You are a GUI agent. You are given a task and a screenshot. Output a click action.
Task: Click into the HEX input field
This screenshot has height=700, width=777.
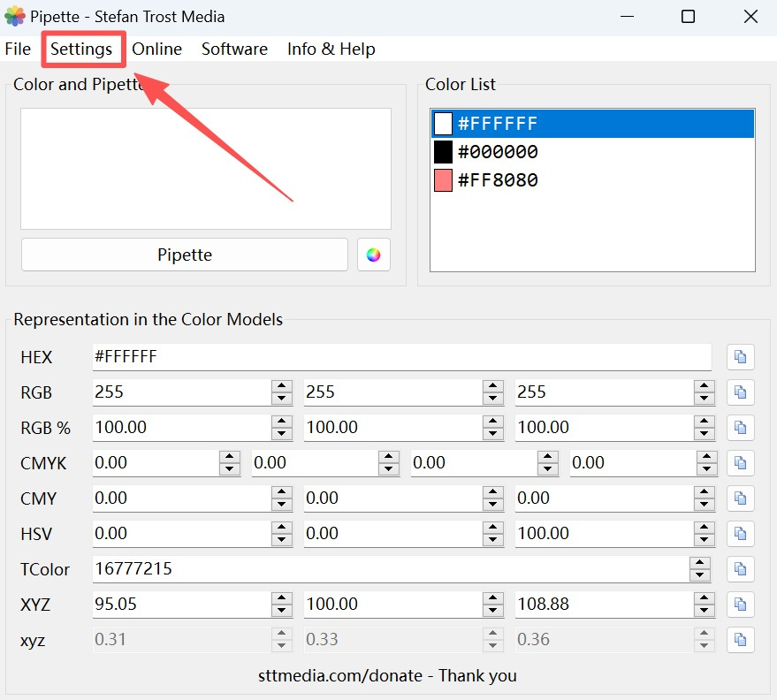tap(401, 357)
